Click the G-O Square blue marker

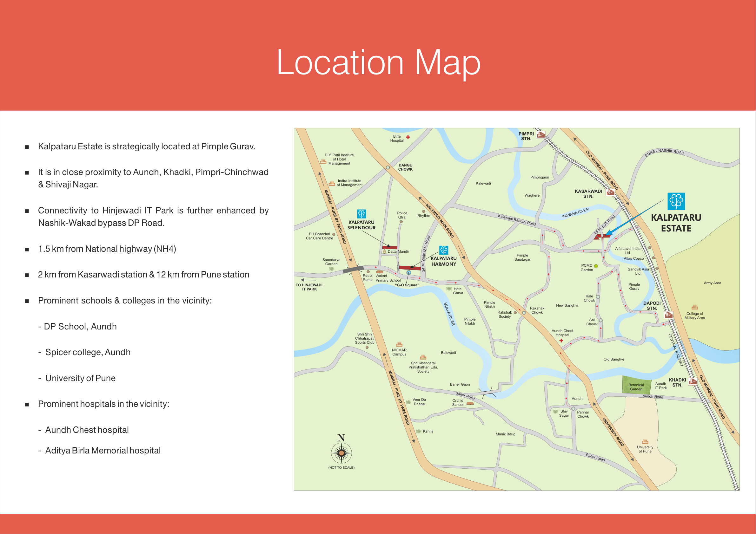coord(408,272)
